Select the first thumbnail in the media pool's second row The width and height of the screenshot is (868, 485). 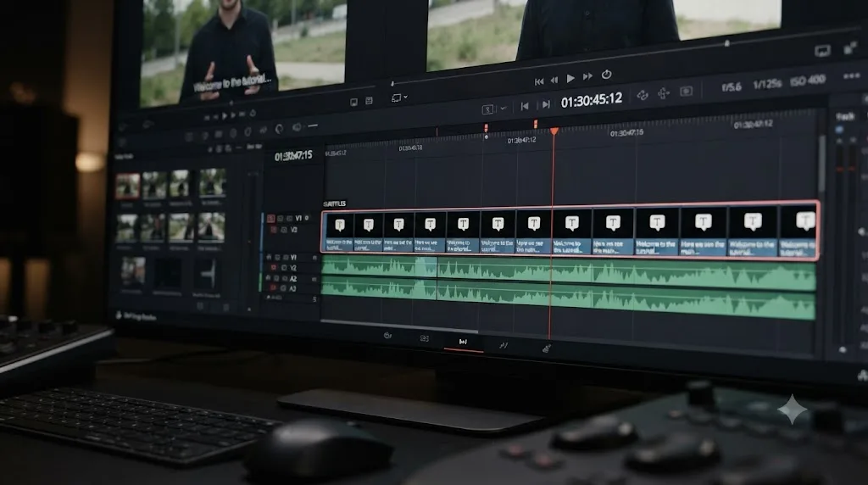pyautogui.click(x=127, y=228)
